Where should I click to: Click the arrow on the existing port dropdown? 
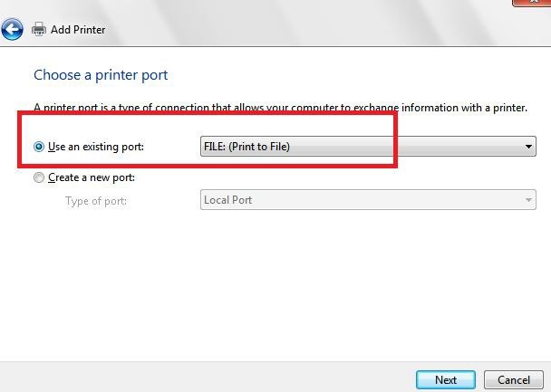tap(528, 147)
